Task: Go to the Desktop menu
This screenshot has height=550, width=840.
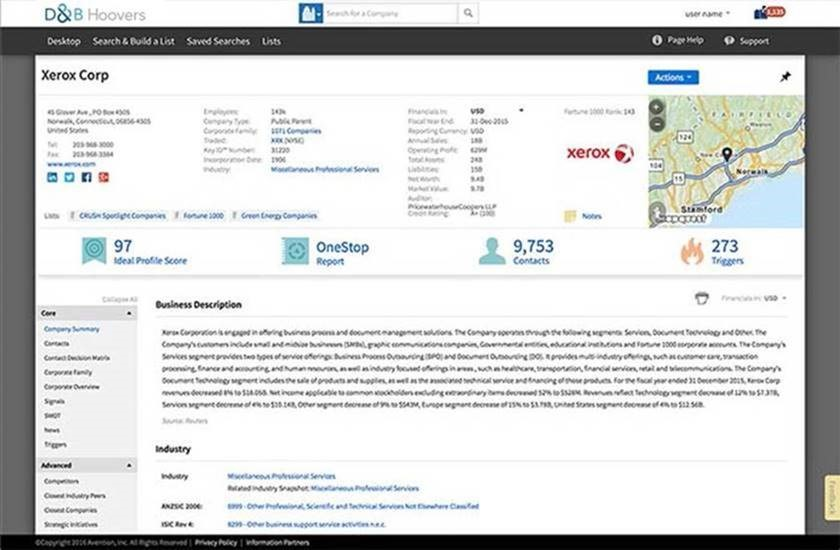Action: (64, 41)
